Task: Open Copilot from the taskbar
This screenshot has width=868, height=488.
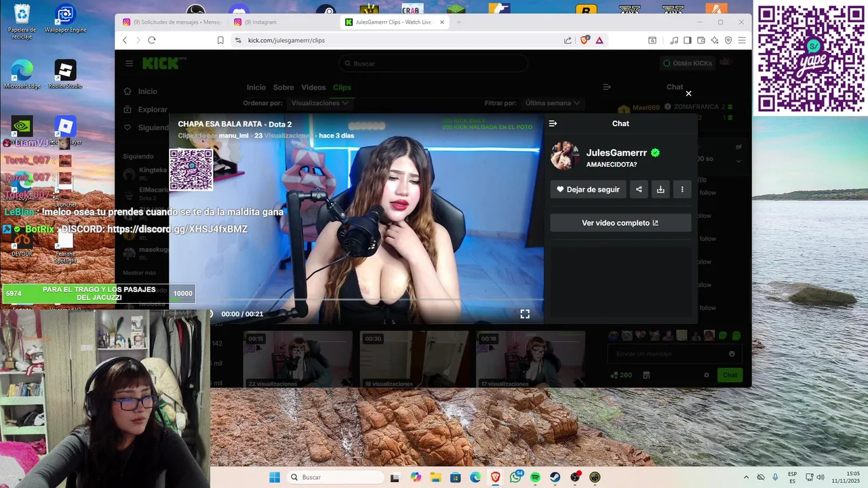Action: tap(416, 477)
